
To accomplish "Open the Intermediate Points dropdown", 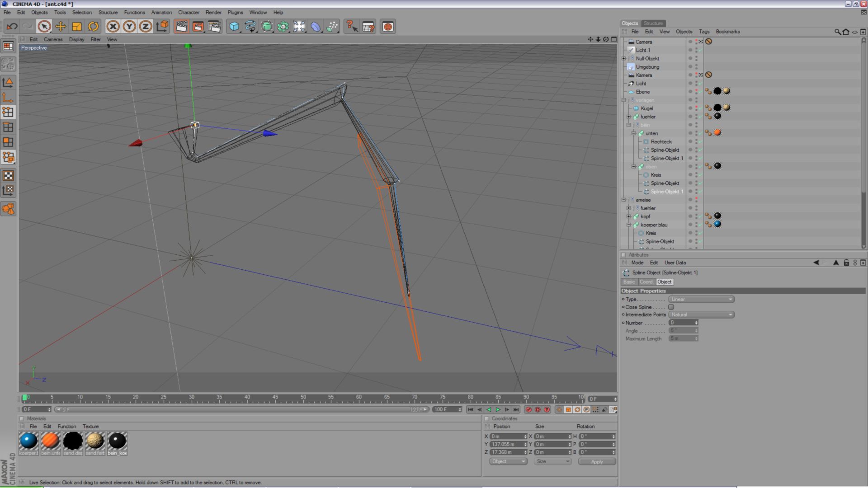I will point(701,314).
